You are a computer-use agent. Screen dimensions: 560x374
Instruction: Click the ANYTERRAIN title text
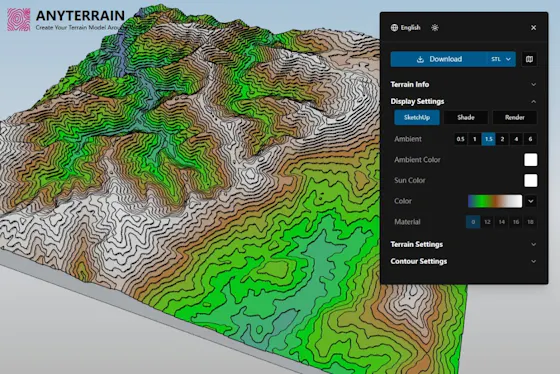[80, 16]
